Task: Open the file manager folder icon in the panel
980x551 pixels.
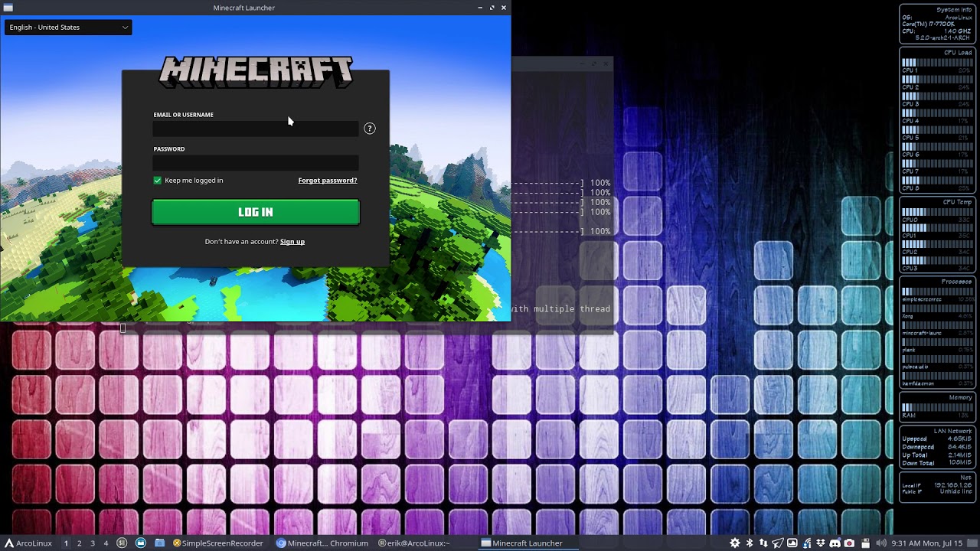Action: pyautogui.click(x=159, y=543)
